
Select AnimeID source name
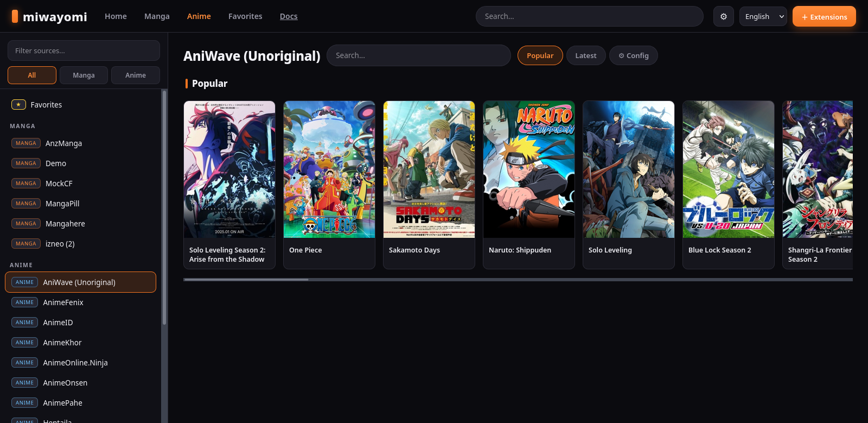(x=58, y=323)
